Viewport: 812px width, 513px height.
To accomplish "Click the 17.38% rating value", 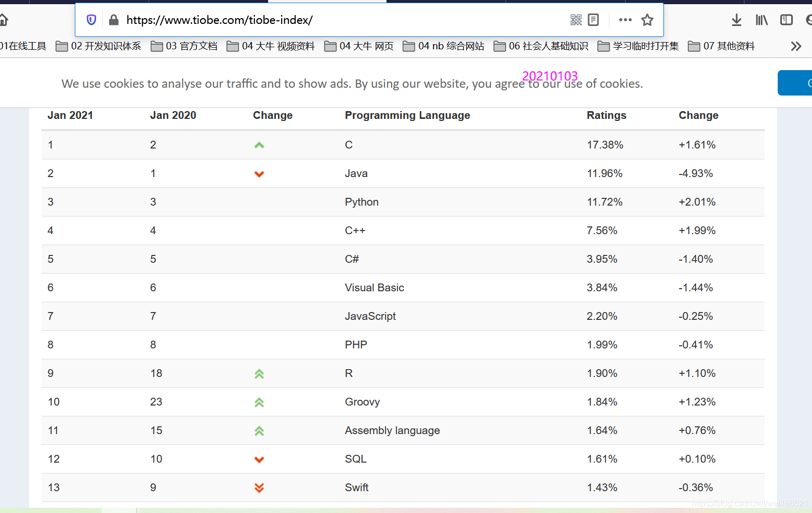I will pos(605,145).
